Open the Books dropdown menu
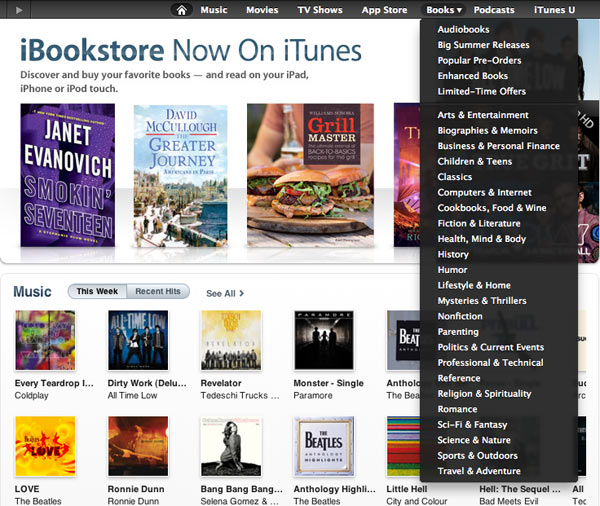 tap(443, 10)
